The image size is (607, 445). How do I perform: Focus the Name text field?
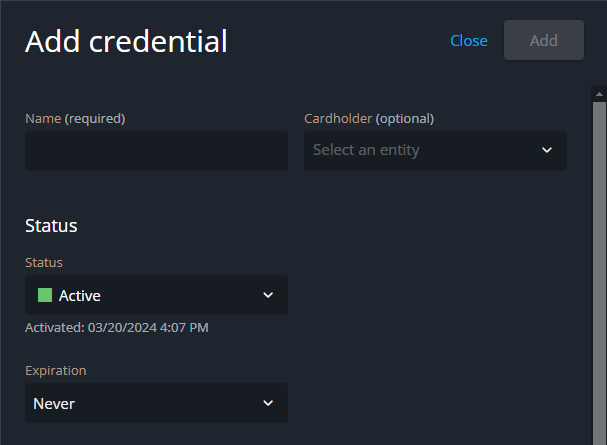[156, 151]
